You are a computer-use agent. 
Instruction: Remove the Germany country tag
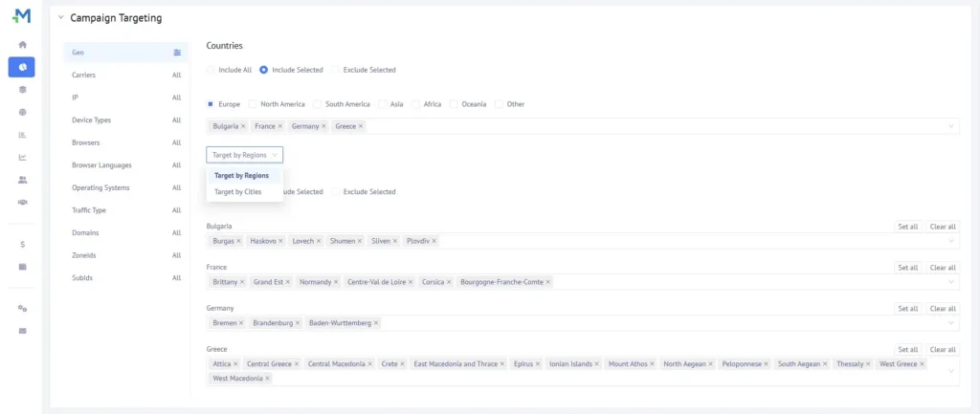[323, 126]
